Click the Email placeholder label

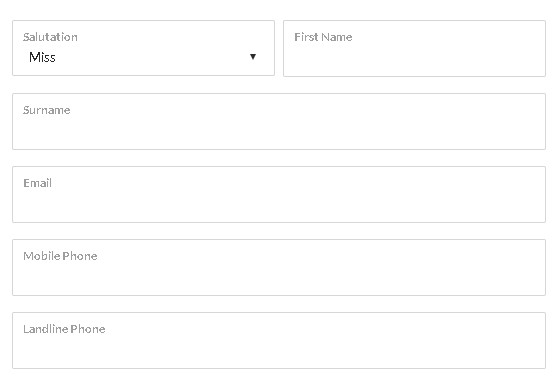click(37, 183)
